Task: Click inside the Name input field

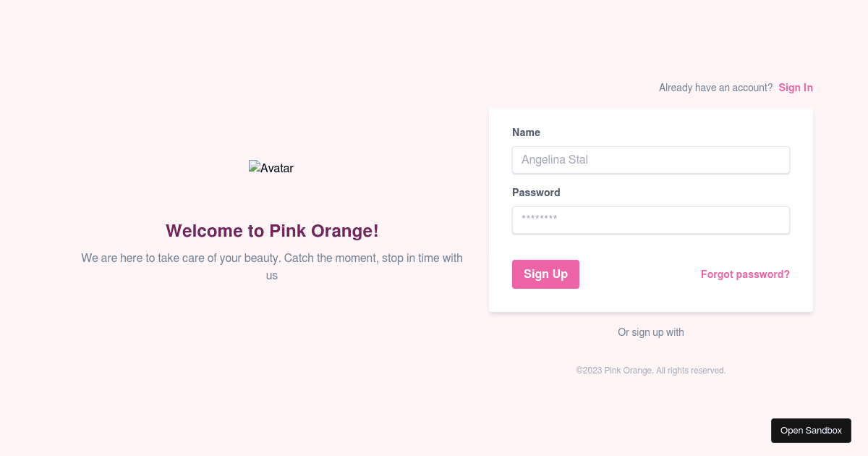Action: point(650,160)
